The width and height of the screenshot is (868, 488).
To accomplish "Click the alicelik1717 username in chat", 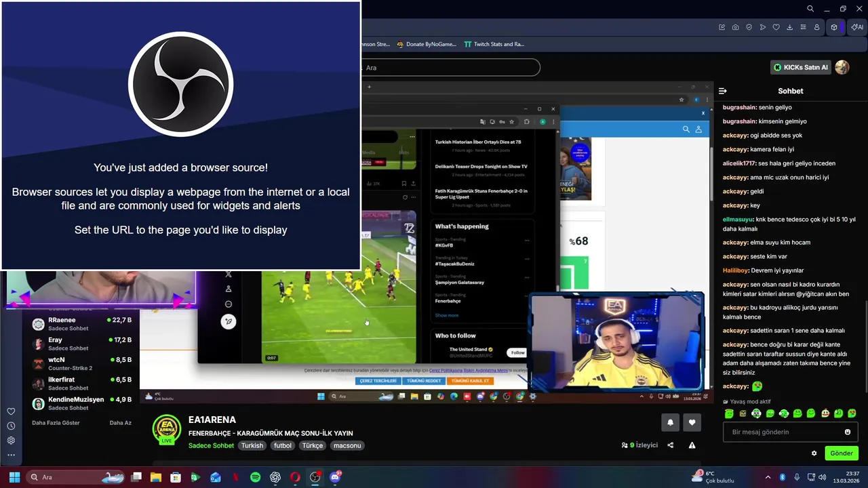I will 739,163.
